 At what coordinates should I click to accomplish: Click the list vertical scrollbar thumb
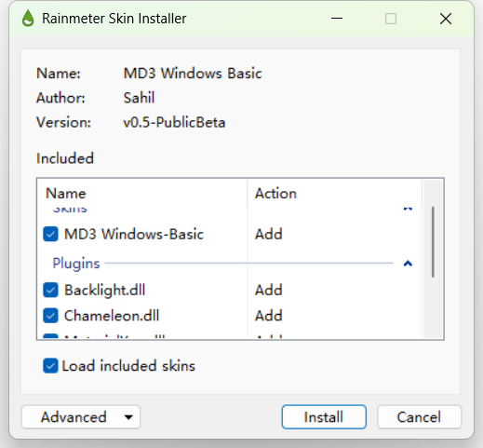tap(433, 242)
